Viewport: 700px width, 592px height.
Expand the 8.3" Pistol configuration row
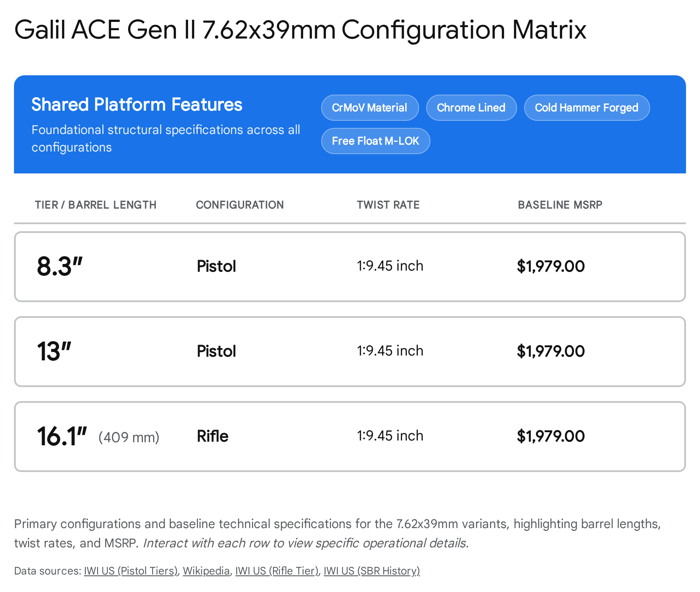[x=350, y=267]
